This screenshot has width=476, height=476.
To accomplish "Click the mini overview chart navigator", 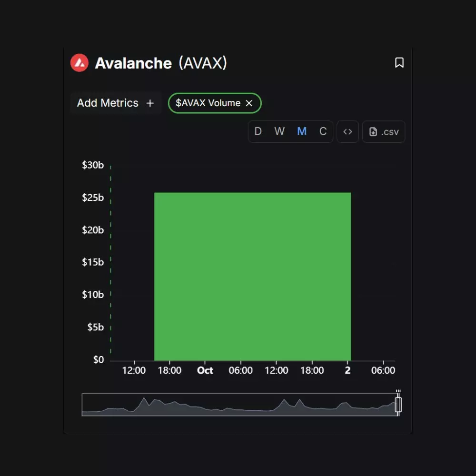I will [x=238, y=405].
